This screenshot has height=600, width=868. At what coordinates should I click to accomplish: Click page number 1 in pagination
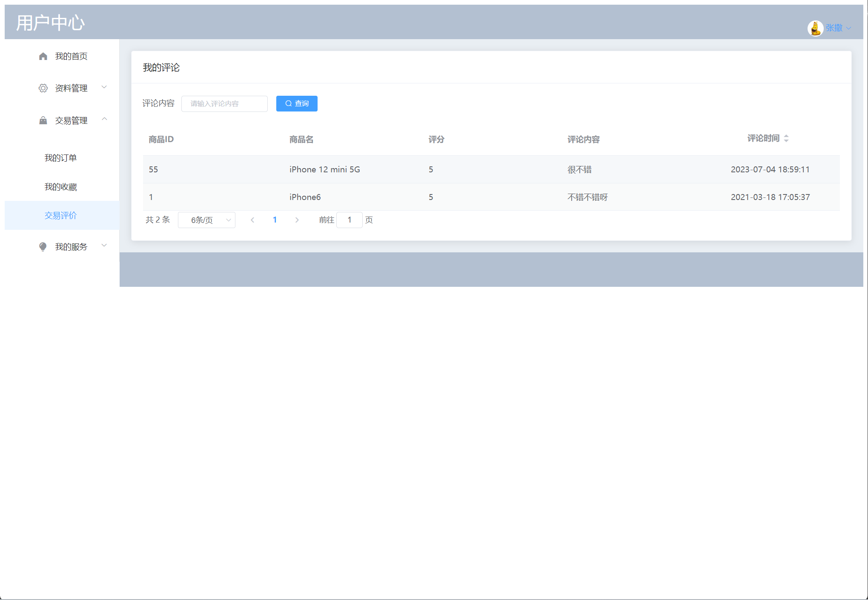point(275,220)
